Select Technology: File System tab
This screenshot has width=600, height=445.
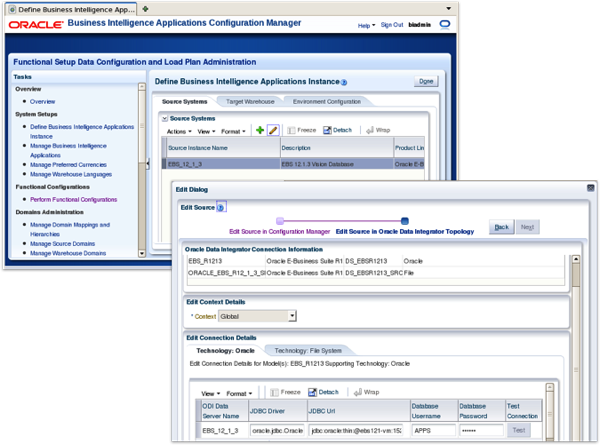pos(308,350)
